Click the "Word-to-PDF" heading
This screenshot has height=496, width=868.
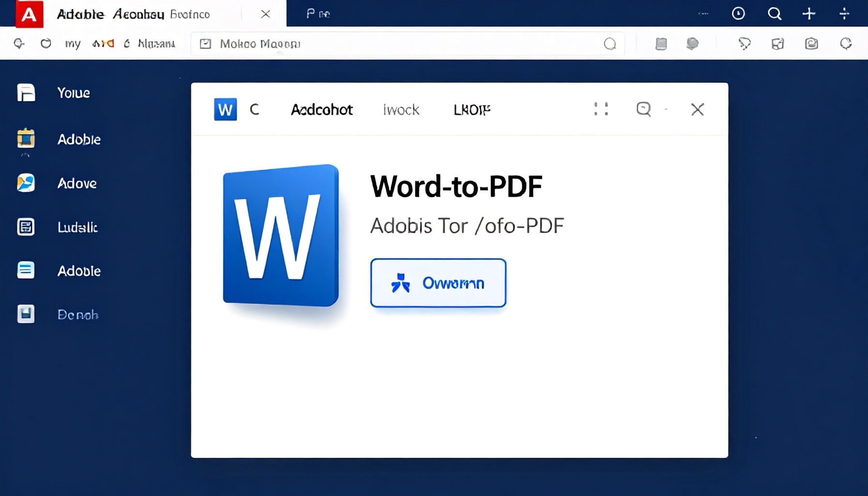pyautogui.click(x=456, y=186)
